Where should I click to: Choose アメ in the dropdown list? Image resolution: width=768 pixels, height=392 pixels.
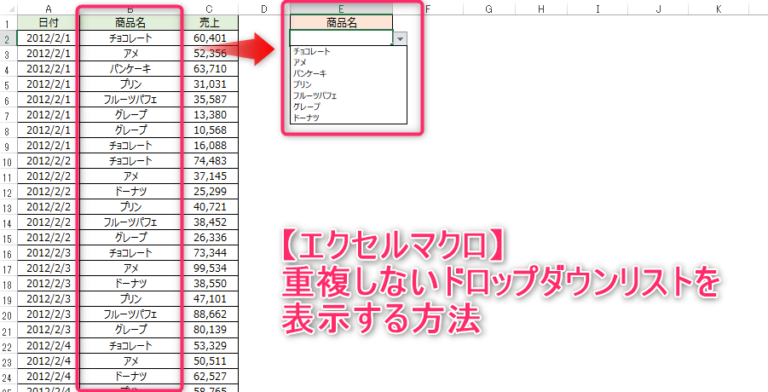click(300, 62)
